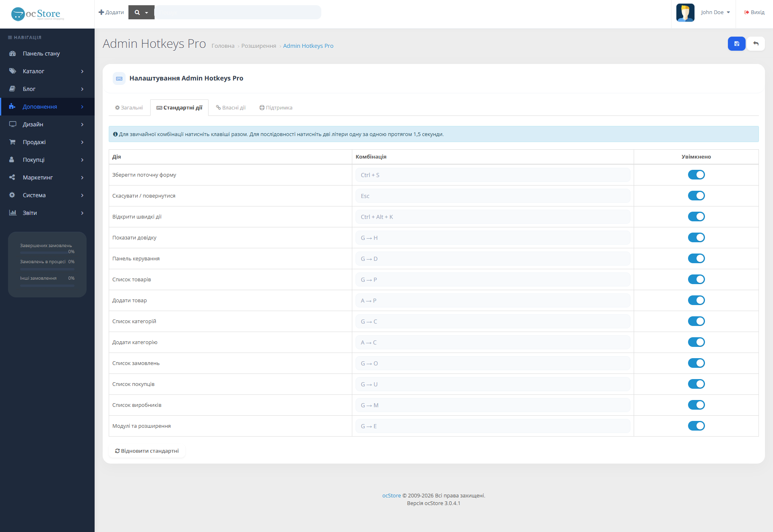The height and width of the screenshot is (532, 773).
Task: Click the top search input field
Action: 238,12
